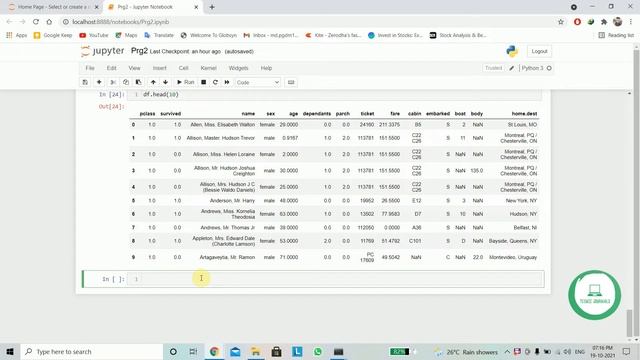The height and width of the screenshot is (360, 640).
Task: Reload the page with browser refresh icon
Action: 36,22
